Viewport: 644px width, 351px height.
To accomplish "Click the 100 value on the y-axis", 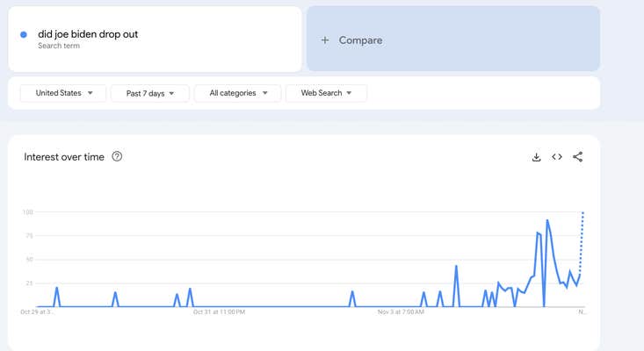I will pyautogui.click(x=27, y=212).
